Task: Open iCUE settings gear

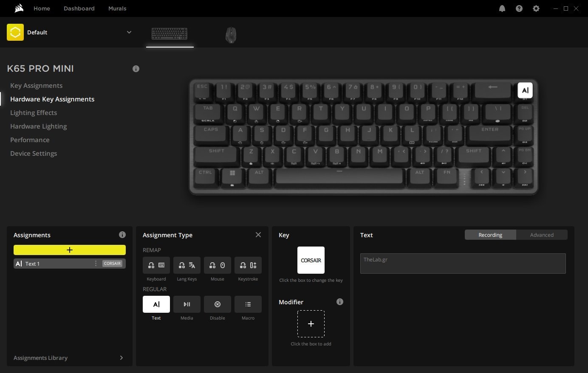Action: click(536, 8)
